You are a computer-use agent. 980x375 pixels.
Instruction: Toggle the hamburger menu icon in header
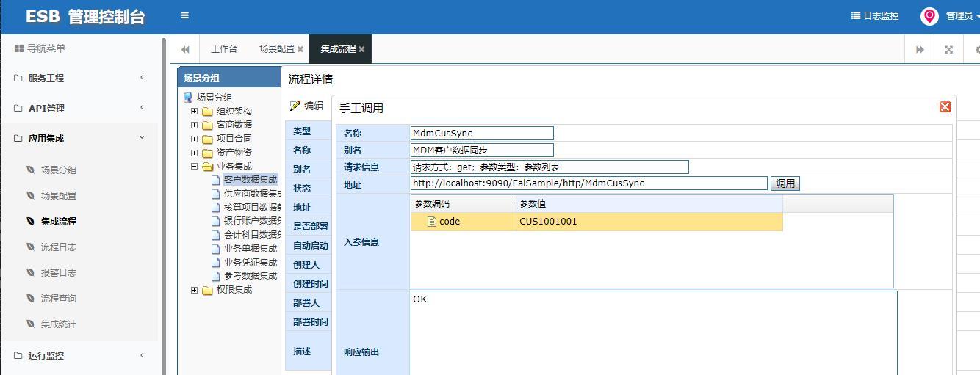[184, 15]
